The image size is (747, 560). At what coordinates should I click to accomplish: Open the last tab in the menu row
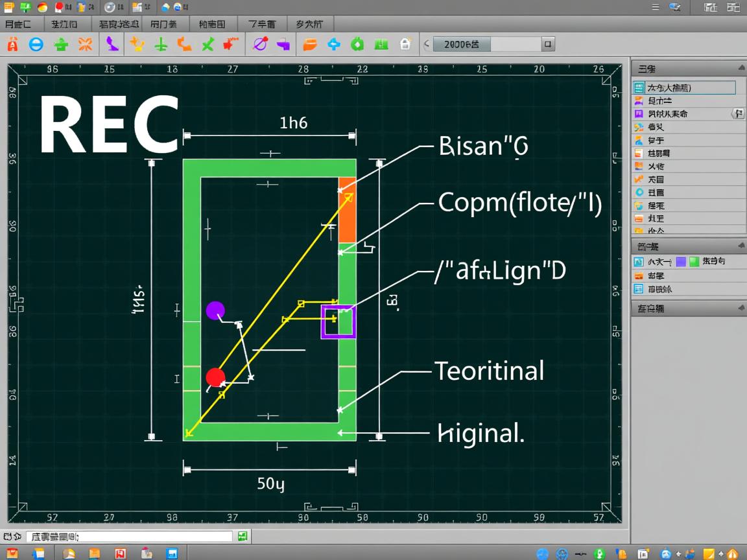coord(309,24)
